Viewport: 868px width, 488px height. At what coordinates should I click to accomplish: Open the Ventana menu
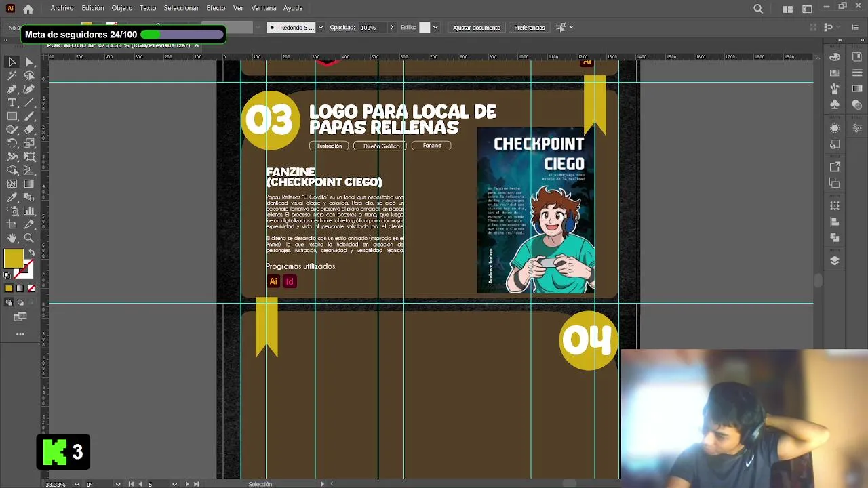[264, 8]
